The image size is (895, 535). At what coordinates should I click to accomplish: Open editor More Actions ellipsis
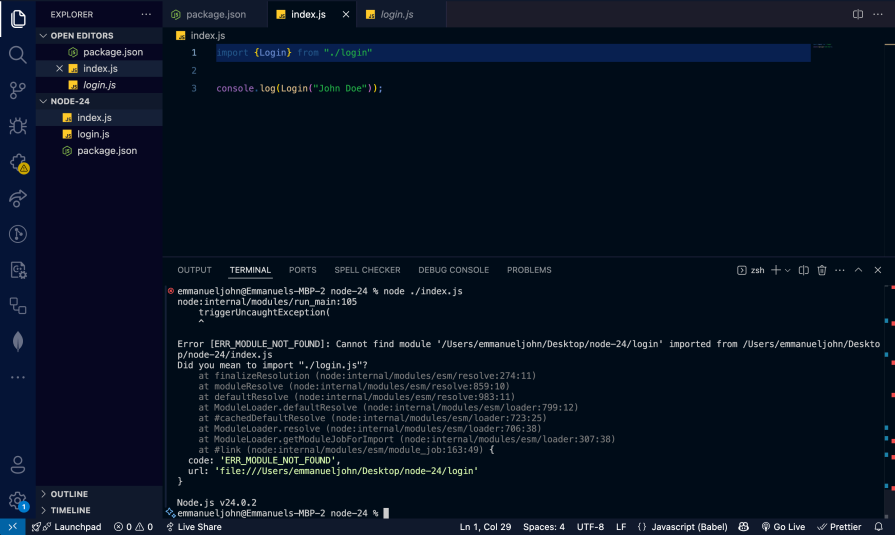(x=878, y=14)
